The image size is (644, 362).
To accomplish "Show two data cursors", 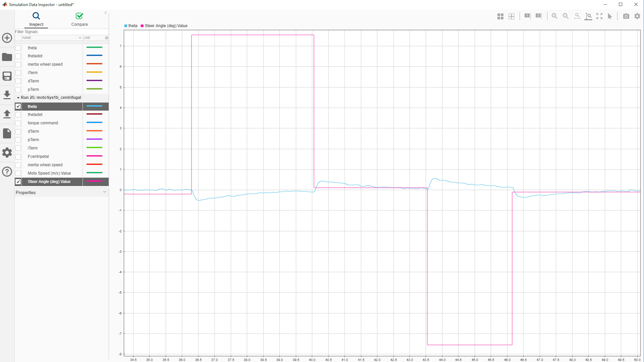I will coord(538,16).
